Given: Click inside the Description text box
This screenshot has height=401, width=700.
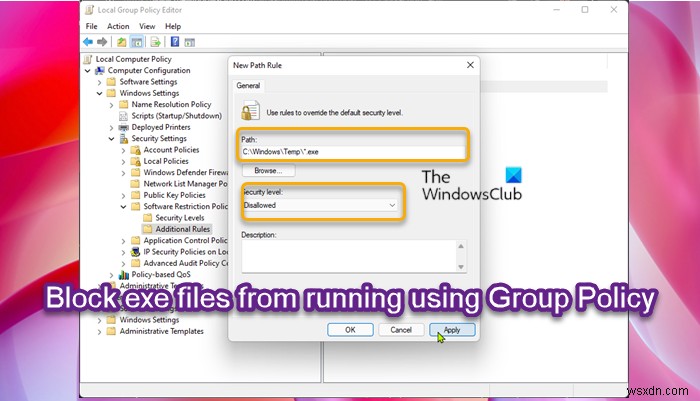Looking at the screenshot, I should tap(349, 256).
